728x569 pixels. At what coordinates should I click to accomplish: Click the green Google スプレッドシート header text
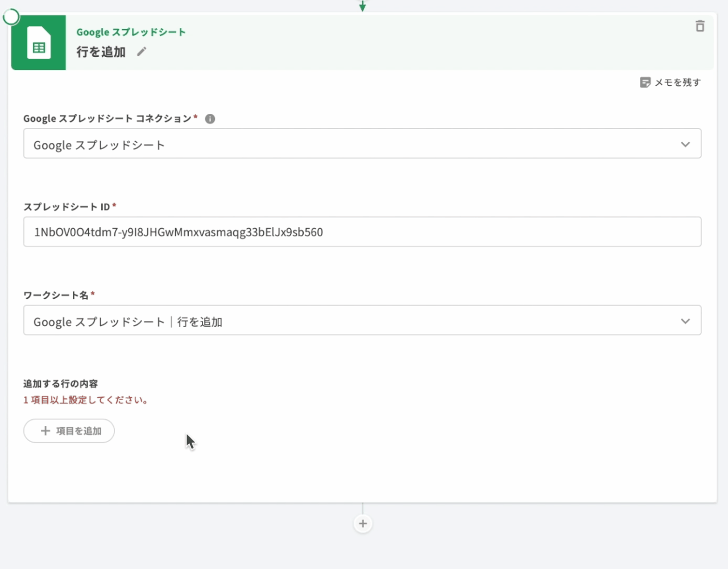(131, 32)
